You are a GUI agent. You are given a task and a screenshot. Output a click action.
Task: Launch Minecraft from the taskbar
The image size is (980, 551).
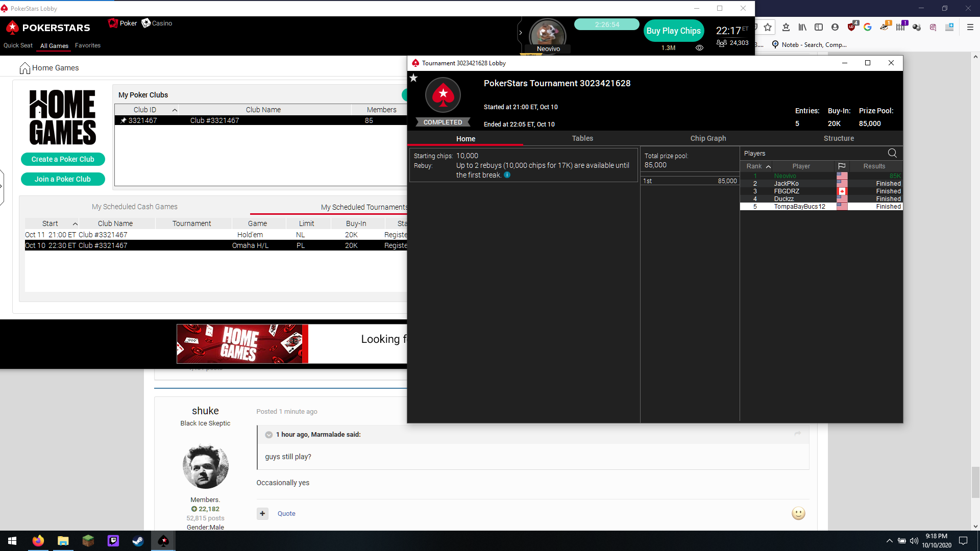pos(88,541)
